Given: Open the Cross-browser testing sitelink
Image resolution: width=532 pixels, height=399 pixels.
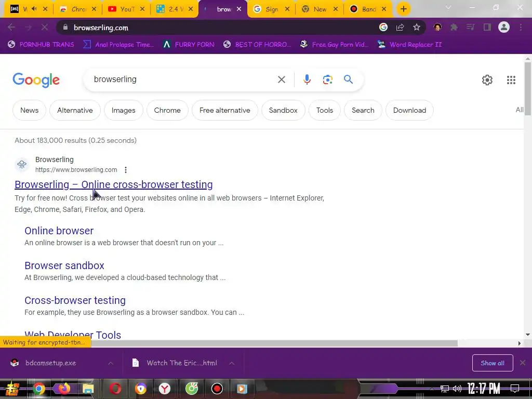Looking at the screenshot, I should [x=75, y=300].
